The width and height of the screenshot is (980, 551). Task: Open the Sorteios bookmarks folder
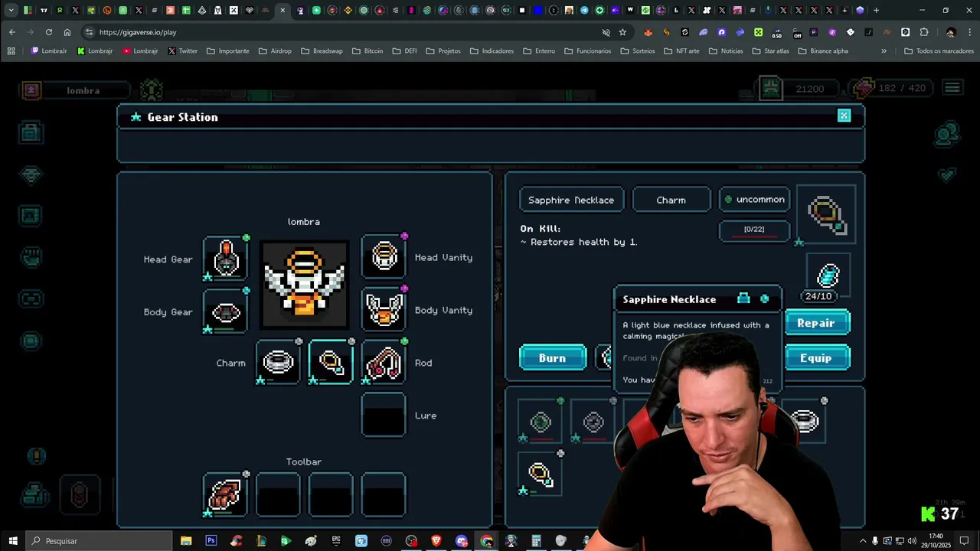click(x=638, y=51)
